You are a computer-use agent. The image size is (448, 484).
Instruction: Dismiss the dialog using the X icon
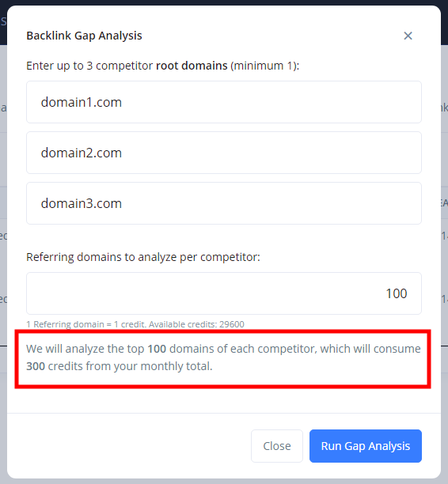(x=408, y=36)
